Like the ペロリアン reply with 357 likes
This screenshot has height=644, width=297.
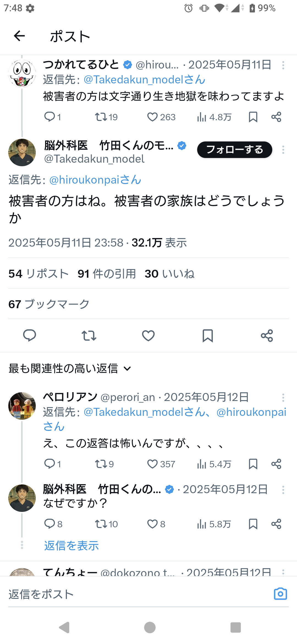click(152, 464)
